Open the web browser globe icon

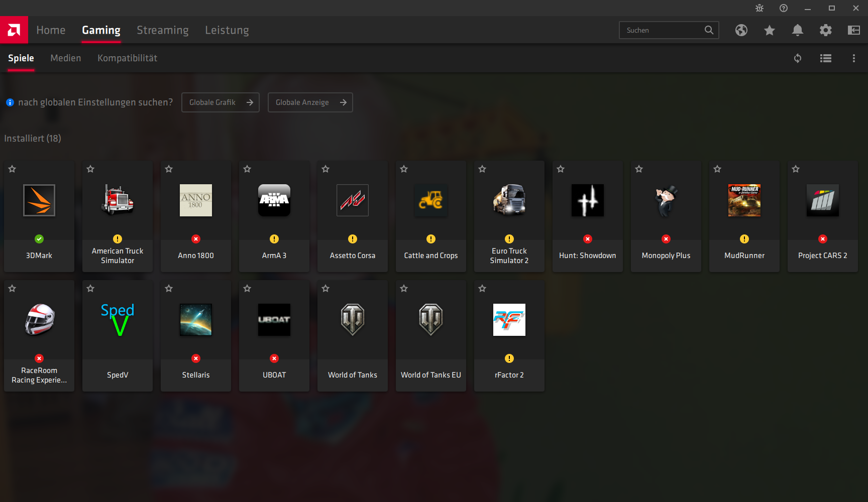pos(741,30)
